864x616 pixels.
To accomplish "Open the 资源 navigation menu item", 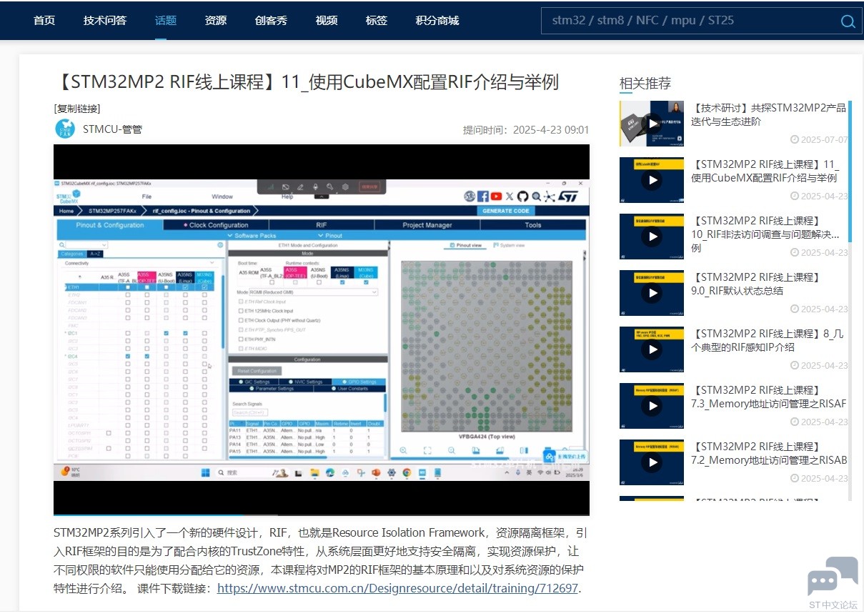I will point(216,20).
